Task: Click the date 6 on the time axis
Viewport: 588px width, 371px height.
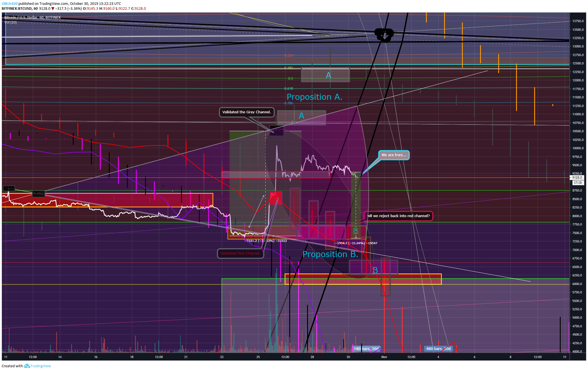Action: point(475,357)
